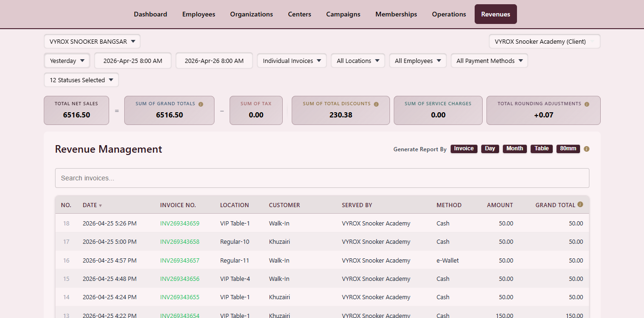Click the Served By column header

click(x=357, y=205)
